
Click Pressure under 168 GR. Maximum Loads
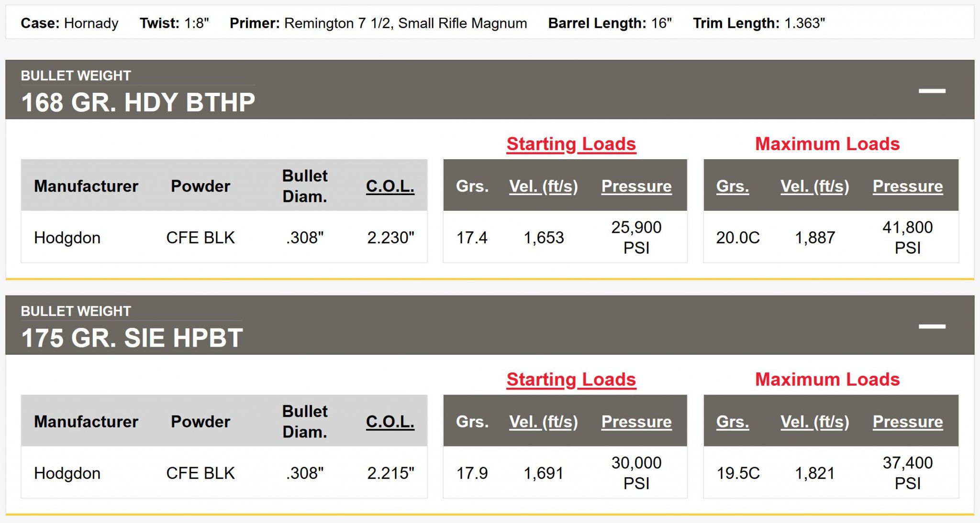[x=908, y=186]
